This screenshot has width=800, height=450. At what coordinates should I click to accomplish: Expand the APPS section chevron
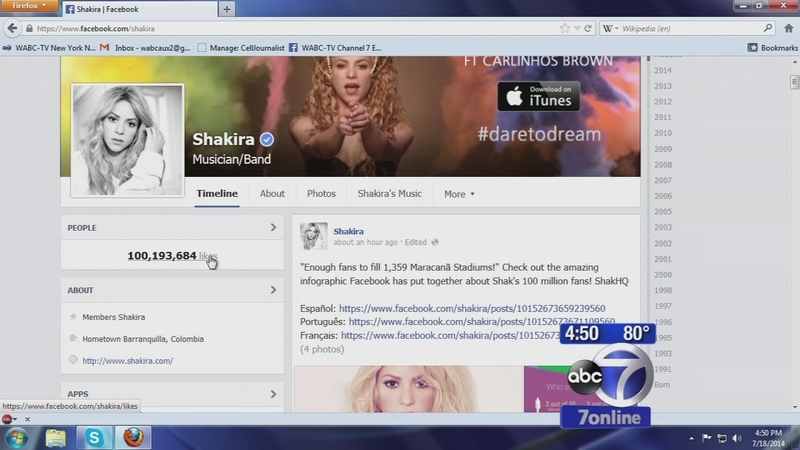click(273, 394)
